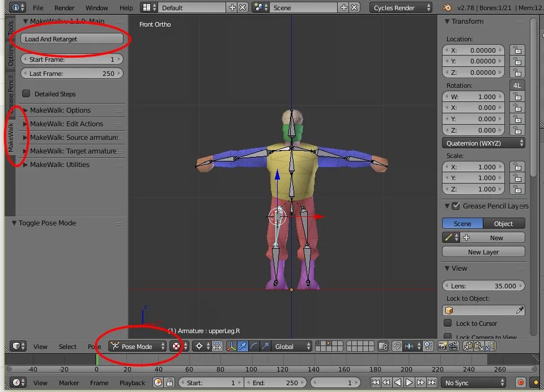
Task: Toggle the 3D manipulator widget icon
Action: (x=232, y=346)
